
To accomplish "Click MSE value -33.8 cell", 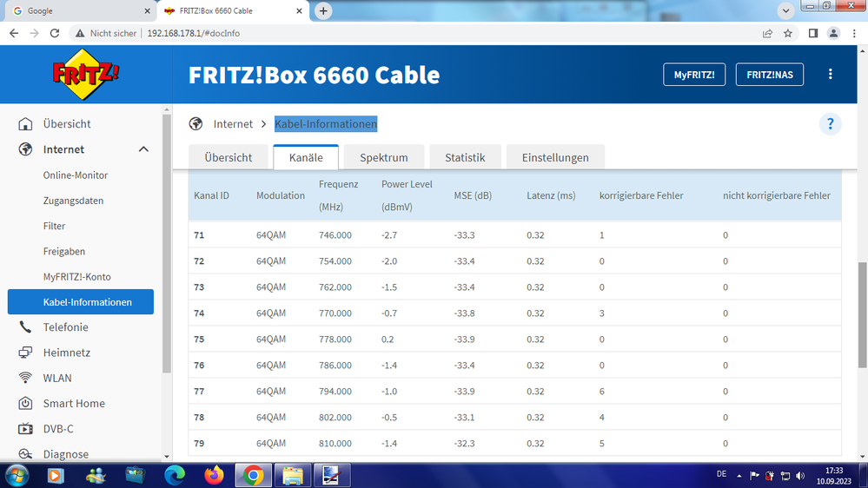I will [465, 313].
